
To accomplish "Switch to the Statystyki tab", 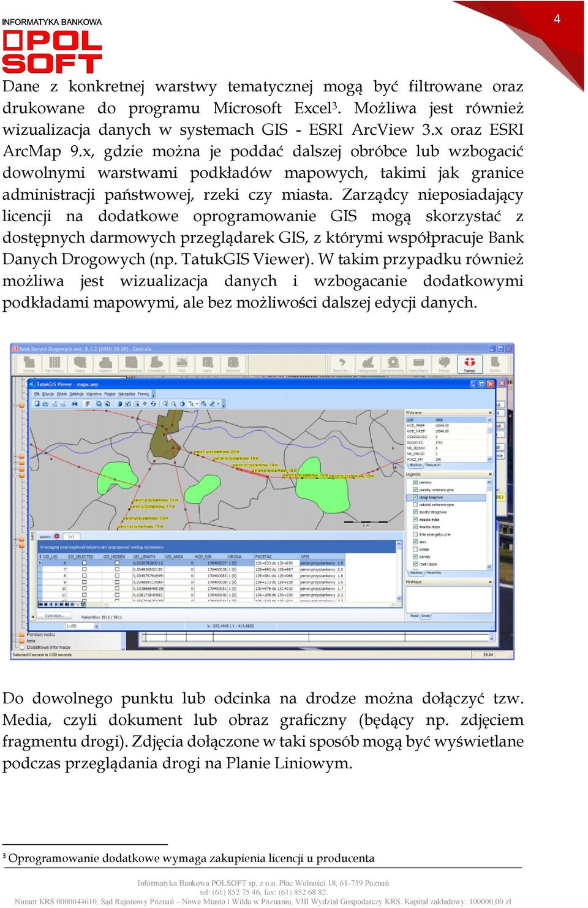I will [433, 465].
